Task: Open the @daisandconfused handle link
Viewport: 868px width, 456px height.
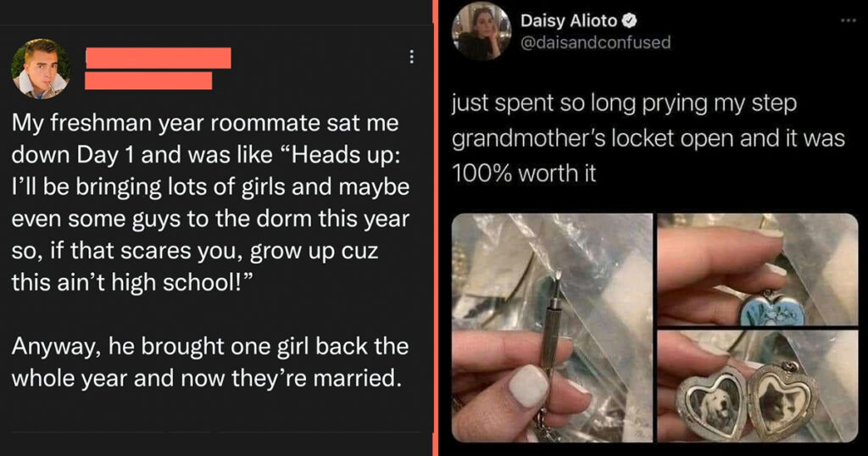Action: pos(596,42)
